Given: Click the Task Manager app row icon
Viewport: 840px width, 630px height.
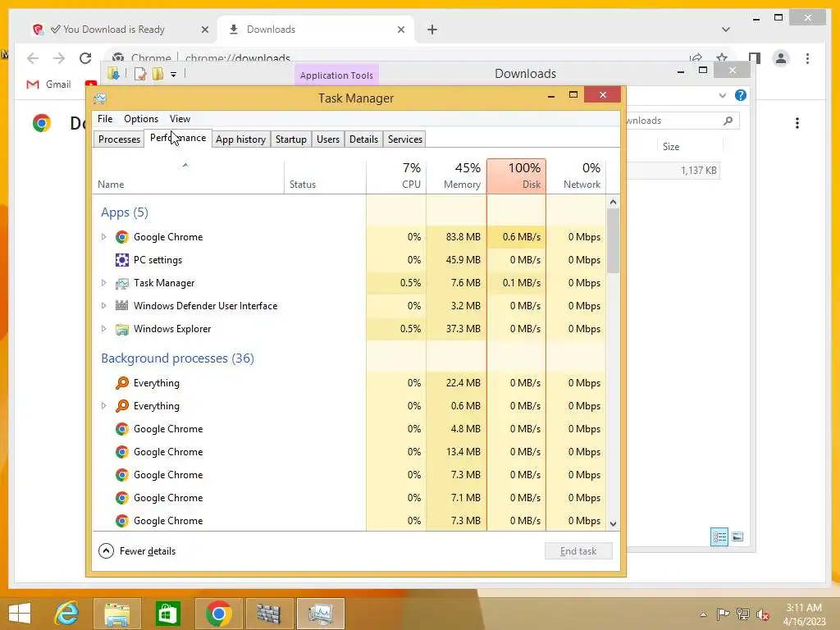Looking at the screenshot, I should click(122, 283).
